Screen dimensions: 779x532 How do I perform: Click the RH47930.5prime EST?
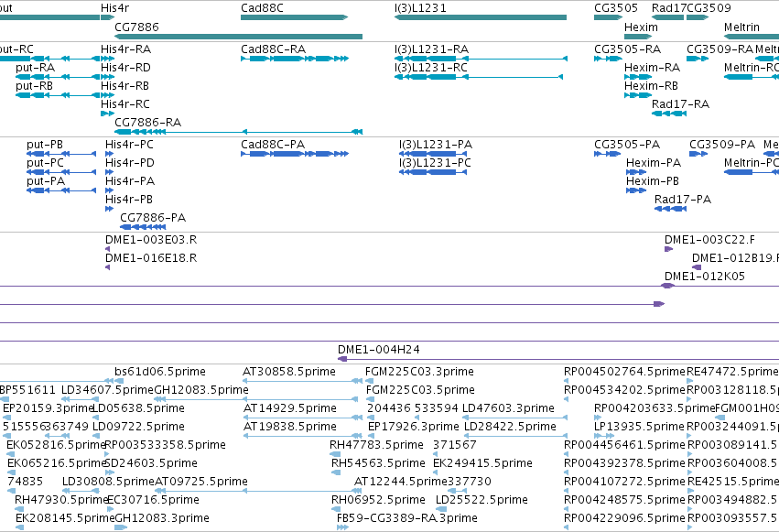click(20, 510)
